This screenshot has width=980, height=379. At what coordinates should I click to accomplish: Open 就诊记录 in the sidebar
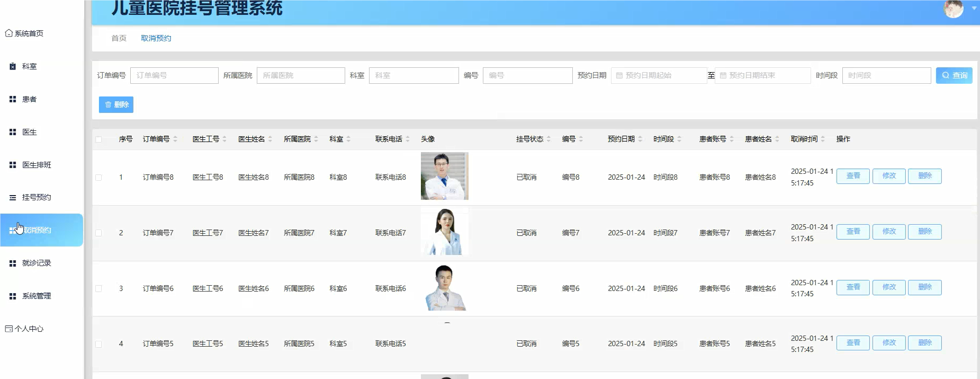37,263
